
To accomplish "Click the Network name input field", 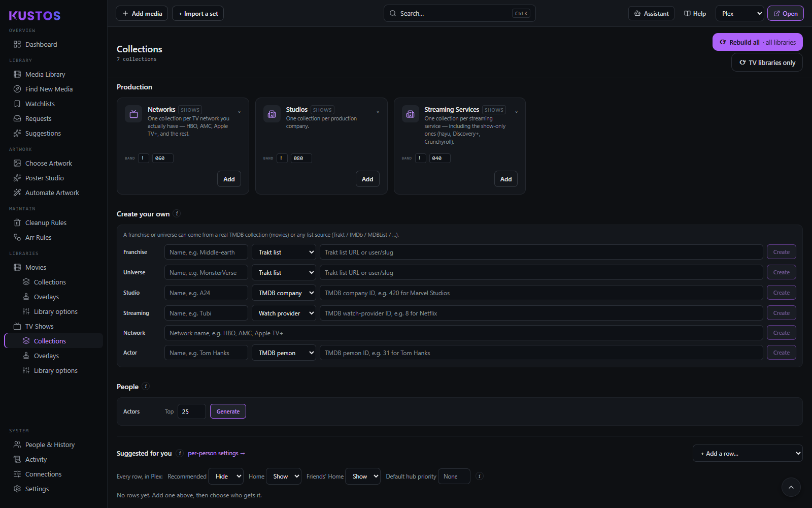I will pyautogui.click(x=463, y=333).
